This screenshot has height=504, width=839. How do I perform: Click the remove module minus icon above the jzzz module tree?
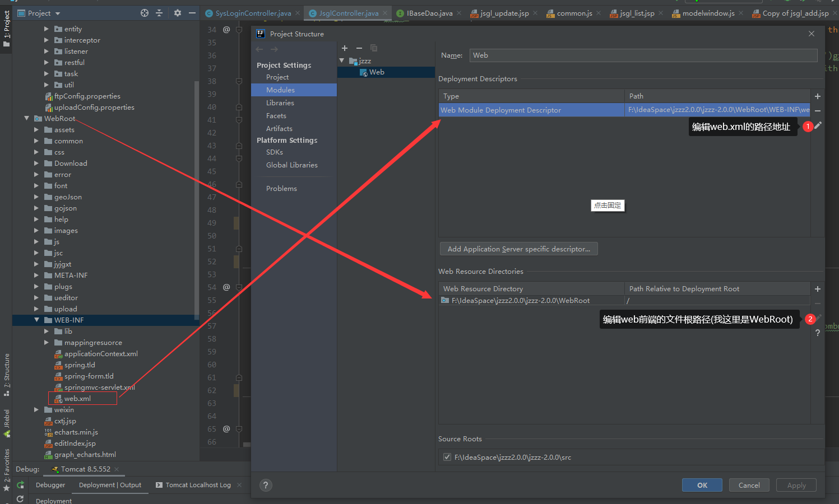pyautogui.click(x=359, y=48)
